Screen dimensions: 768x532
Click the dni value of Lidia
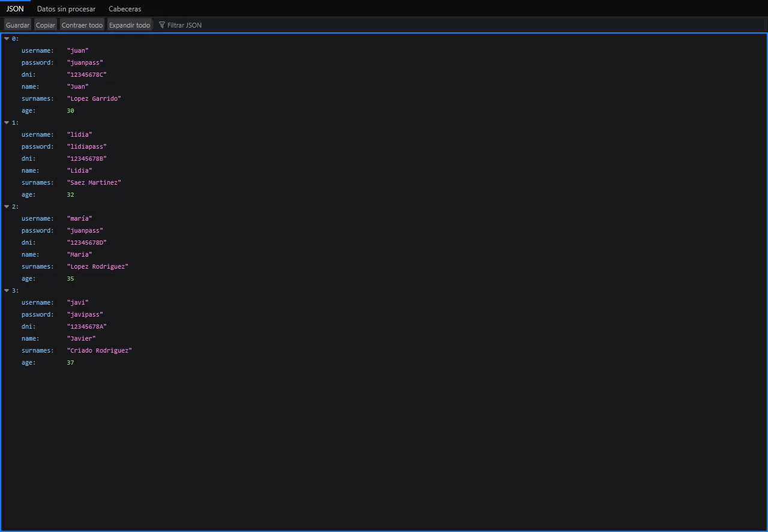coord(87,158)
